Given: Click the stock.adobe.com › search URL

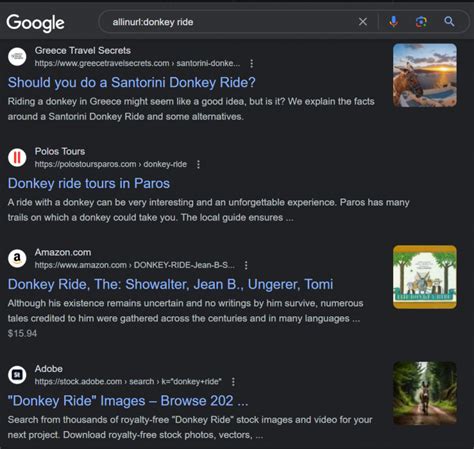Looking at the screenshot, I should coord(128,382).
